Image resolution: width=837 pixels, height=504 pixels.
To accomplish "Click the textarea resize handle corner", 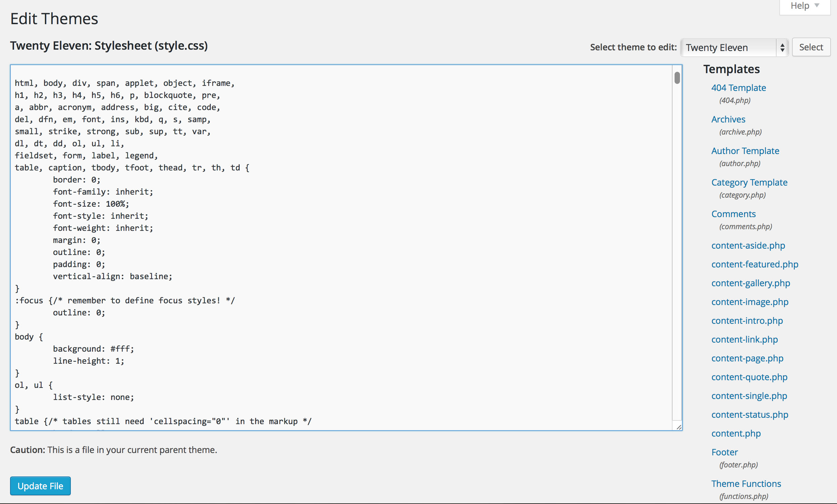I will click(679, 427).
